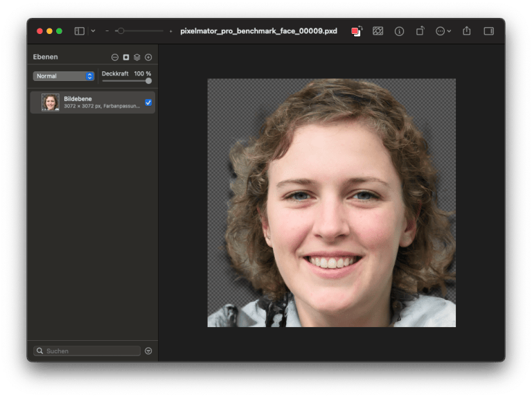Toggle the sidebar layout icon

(79, 31)
